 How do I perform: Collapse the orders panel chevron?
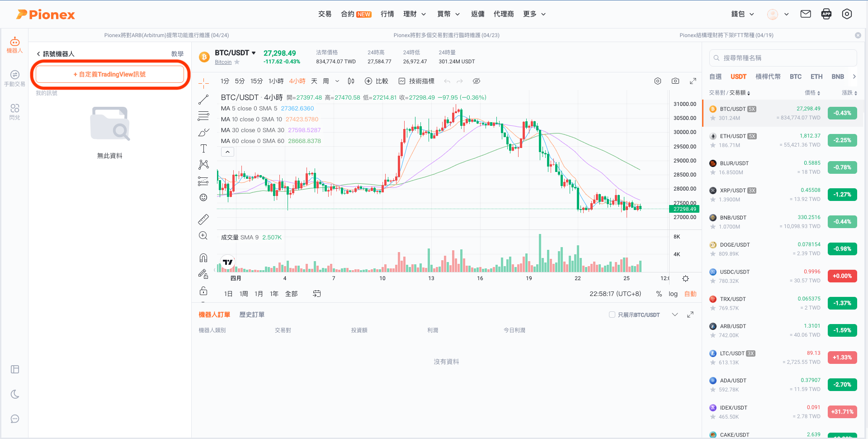click(x=675, y=315)
